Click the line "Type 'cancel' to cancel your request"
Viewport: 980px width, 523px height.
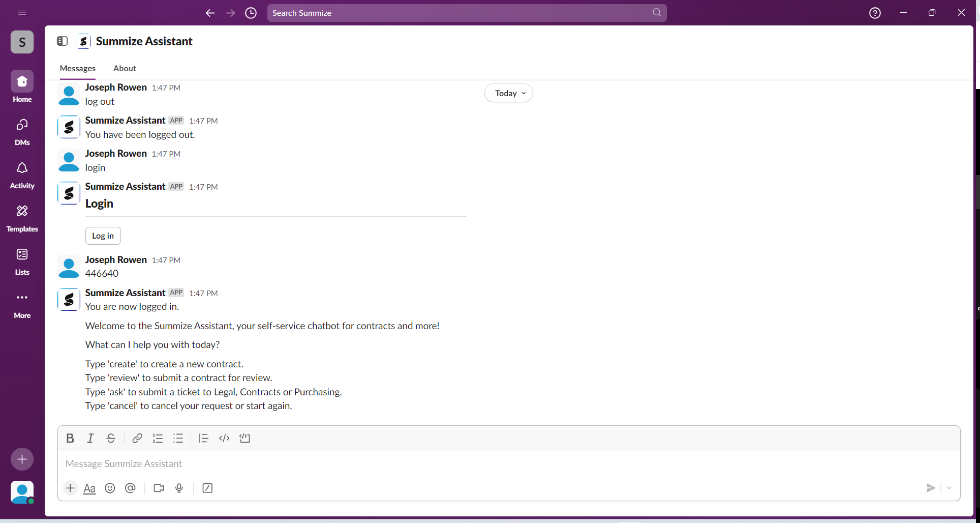click(189, 406)
